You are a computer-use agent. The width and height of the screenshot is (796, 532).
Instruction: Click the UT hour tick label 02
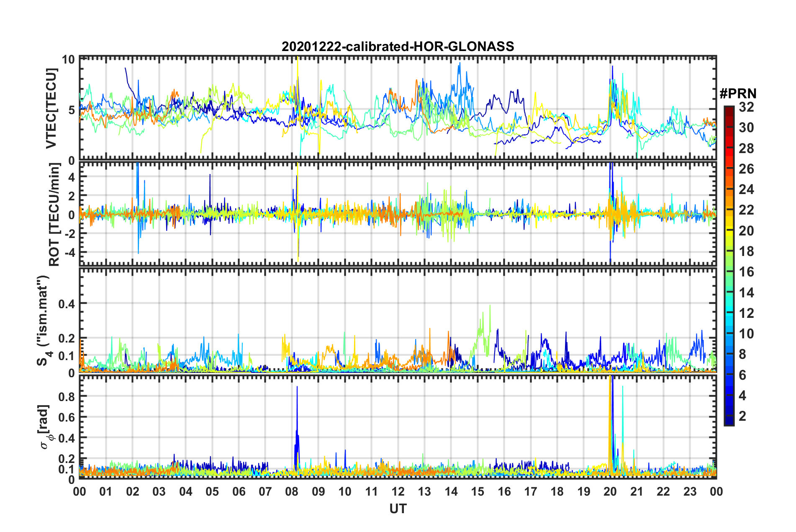133,491
